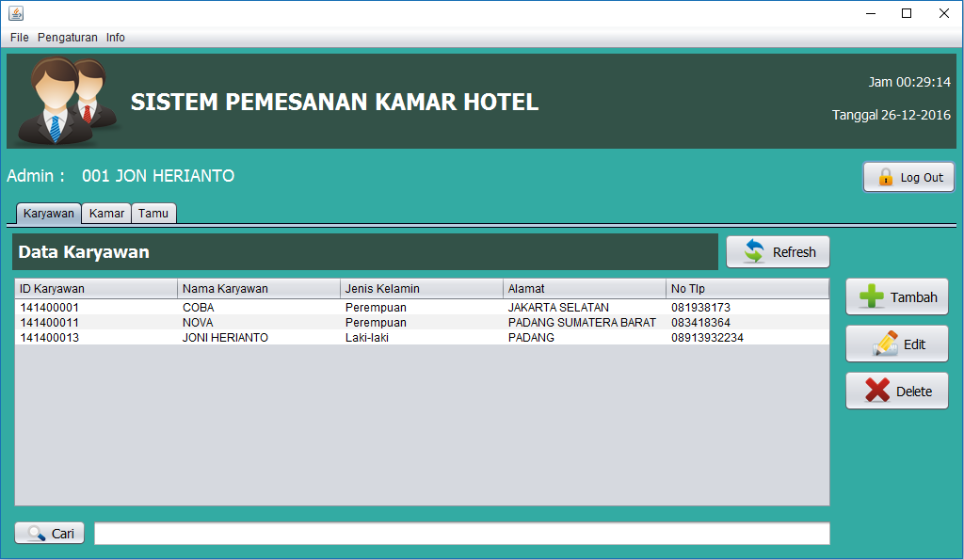Minimize the application window
This screenshot has width=964, height=560.
point(871,13)
